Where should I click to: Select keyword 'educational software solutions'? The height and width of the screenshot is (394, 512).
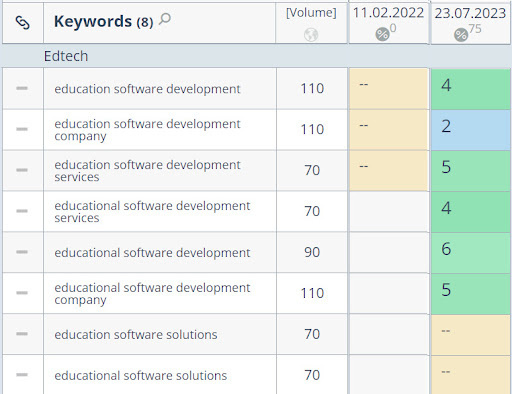141,375
